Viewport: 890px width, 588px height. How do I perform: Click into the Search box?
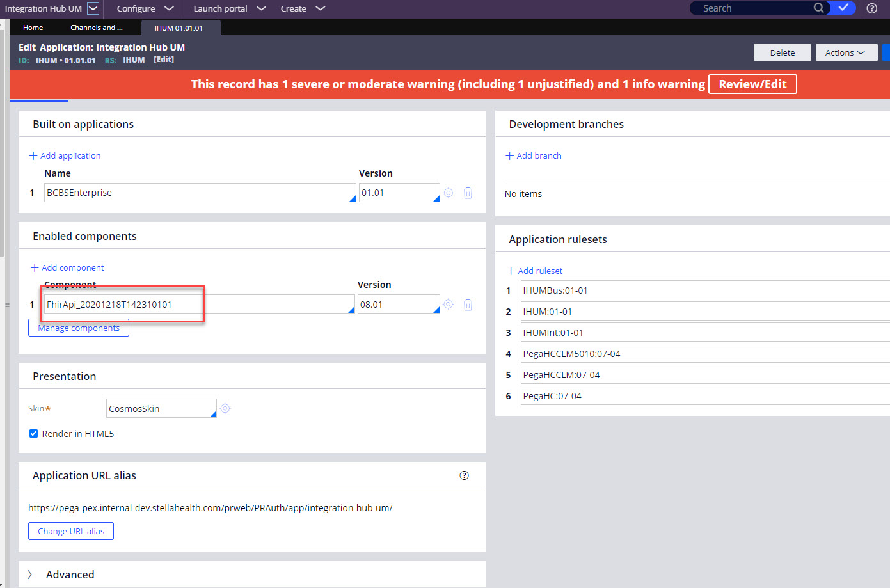coord(755,8)
